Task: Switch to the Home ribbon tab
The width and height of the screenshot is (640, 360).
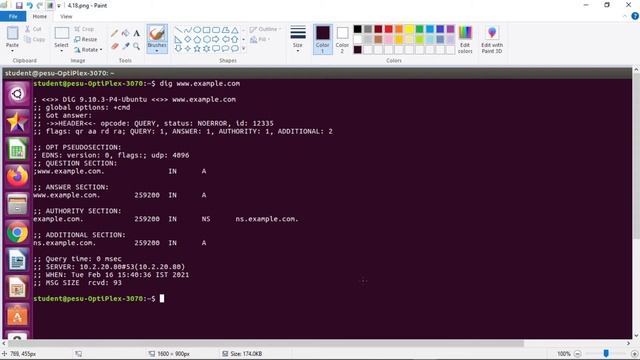Action: tap(40, 16)
